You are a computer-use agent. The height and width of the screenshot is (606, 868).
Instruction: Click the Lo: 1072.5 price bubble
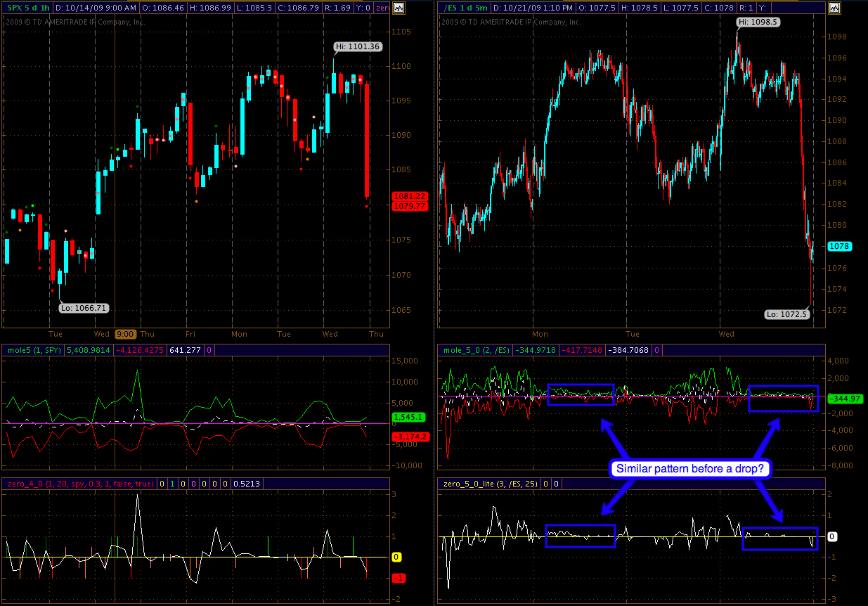tap(786, 314)
